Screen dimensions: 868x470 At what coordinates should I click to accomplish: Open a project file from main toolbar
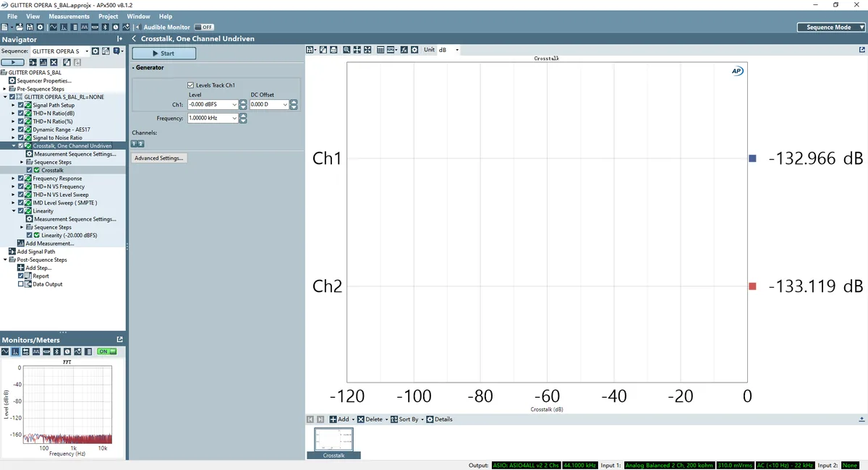click(20, 27)
